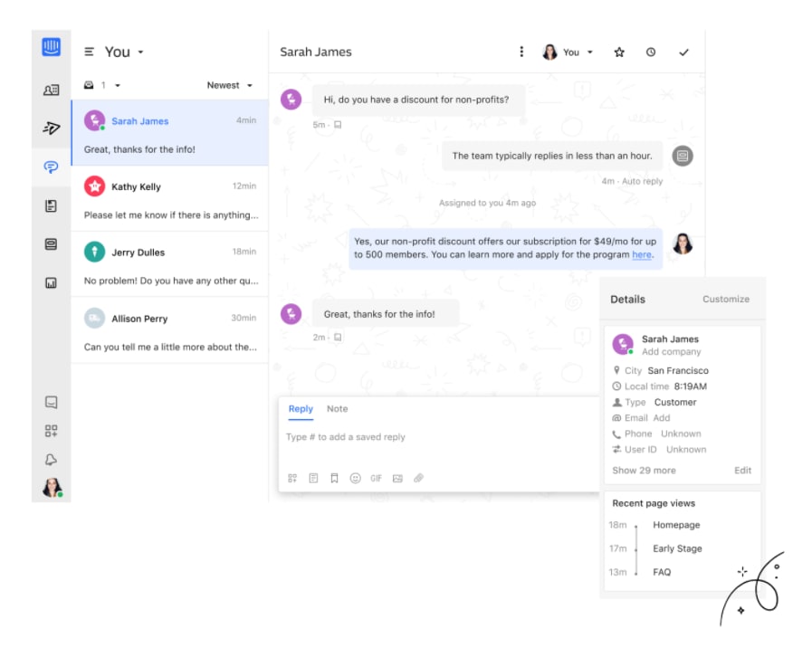Snooze the conversation with clock icon

pos(651,52)
